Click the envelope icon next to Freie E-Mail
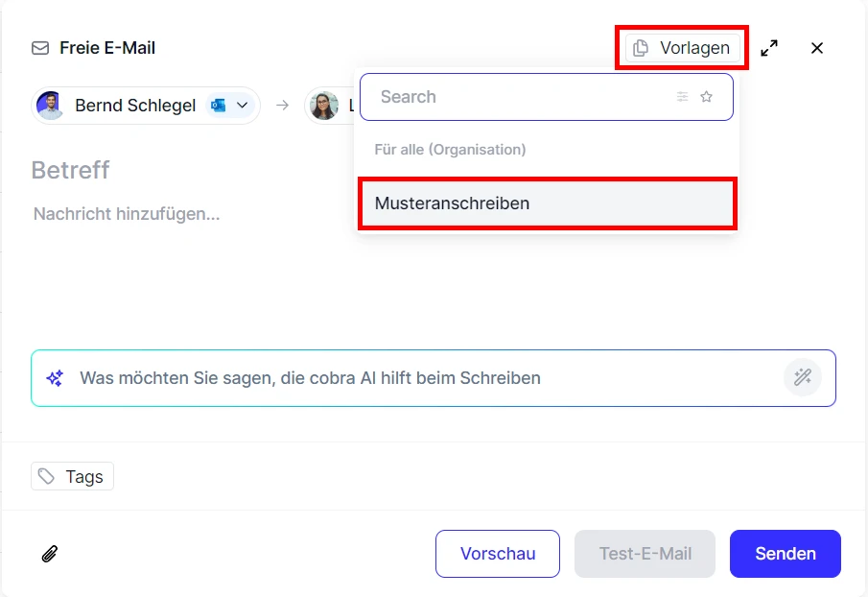Viewport: 868px width, 597px height. coord(38,47)
